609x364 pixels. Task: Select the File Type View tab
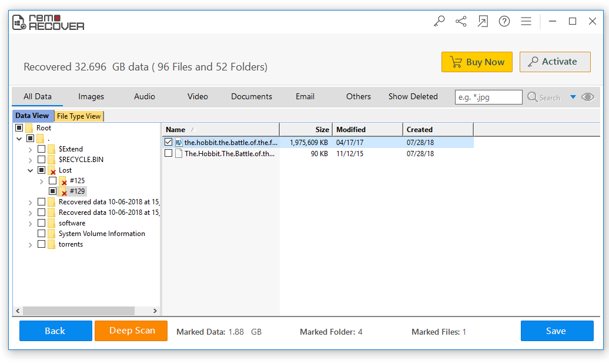[79, 116]
